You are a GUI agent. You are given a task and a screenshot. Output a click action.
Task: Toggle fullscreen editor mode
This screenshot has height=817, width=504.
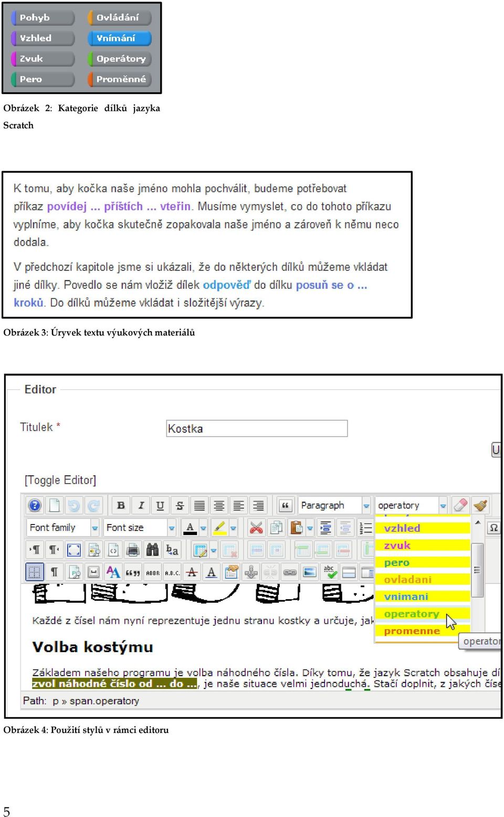tap(74, 550)
